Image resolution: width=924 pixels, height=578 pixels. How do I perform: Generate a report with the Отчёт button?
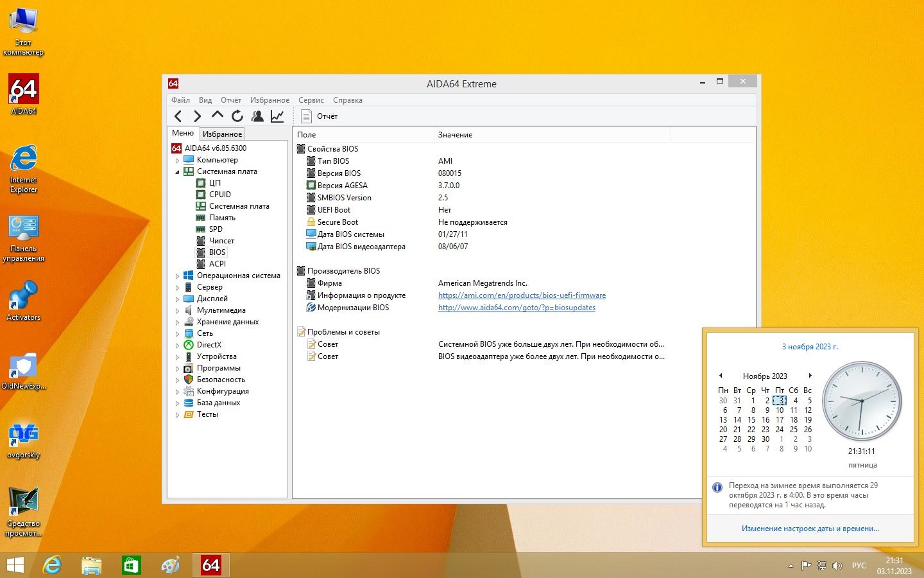320,116
